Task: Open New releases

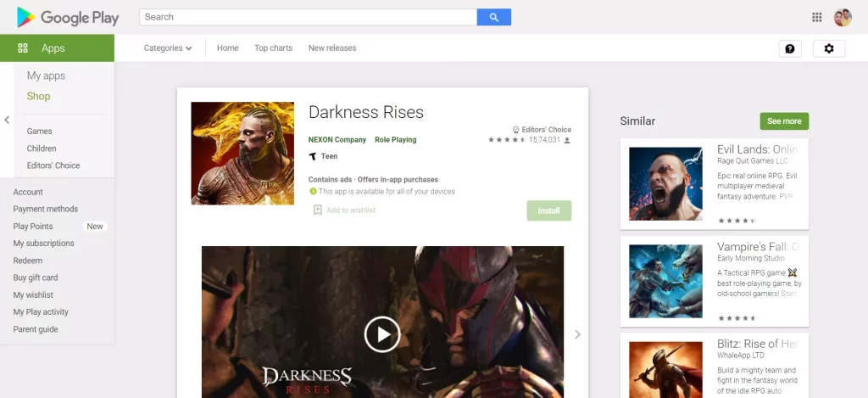Action: coord(332,48)
